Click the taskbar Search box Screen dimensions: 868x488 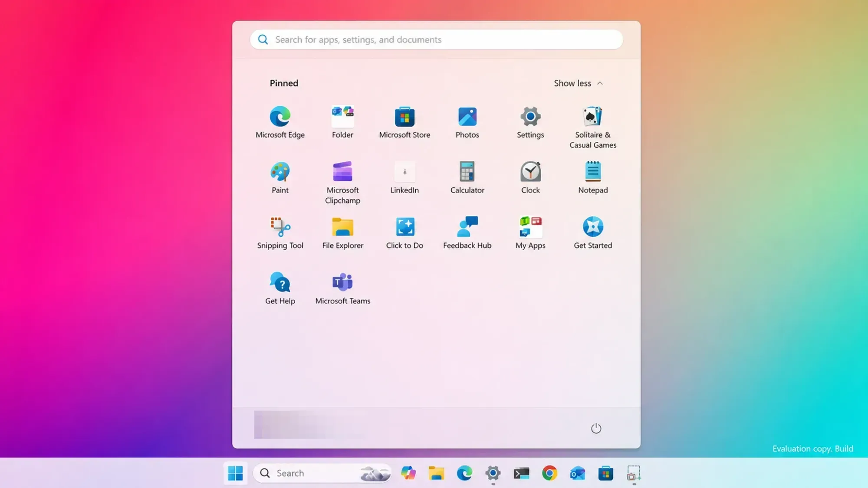(x=322, y=473)
